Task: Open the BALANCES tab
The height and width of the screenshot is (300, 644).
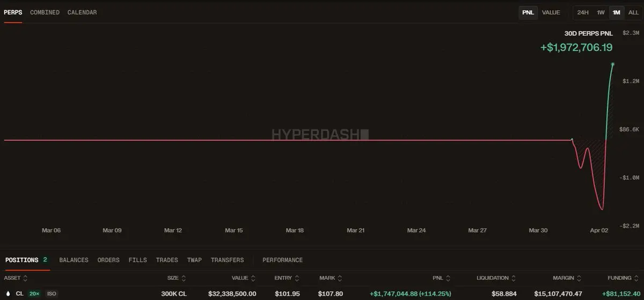Action: 74,260
